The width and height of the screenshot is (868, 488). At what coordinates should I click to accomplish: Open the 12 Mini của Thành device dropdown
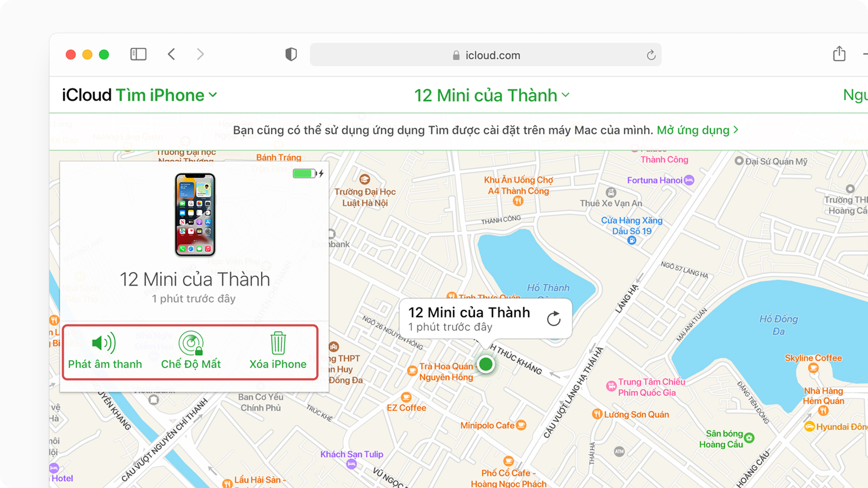tap(491, 95)
